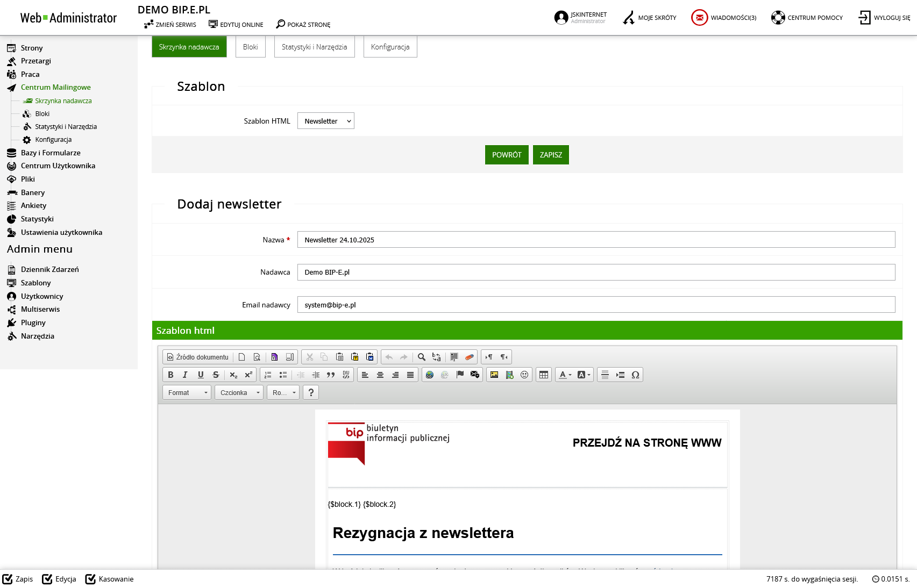
Task: Click the special character omega icon
Action: [x=635, y=375]
